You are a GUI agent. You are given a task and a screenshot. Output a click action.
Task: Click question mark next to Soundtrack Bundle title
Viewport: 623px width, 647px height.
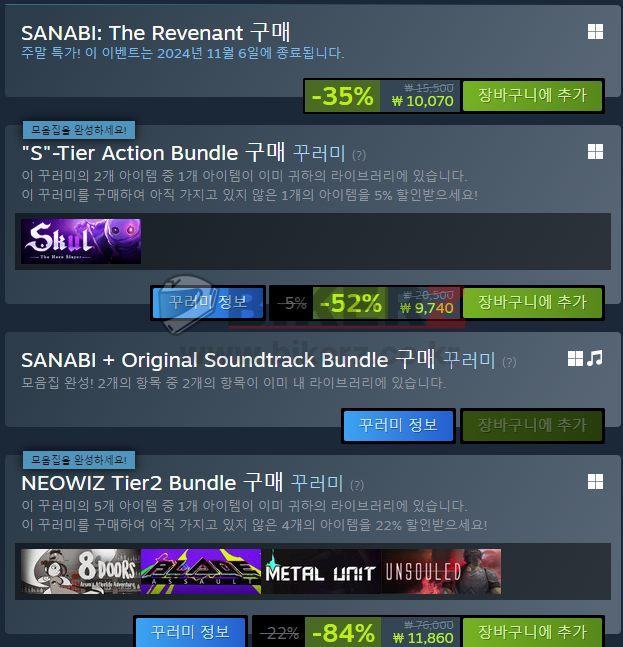tap(509, 362)
